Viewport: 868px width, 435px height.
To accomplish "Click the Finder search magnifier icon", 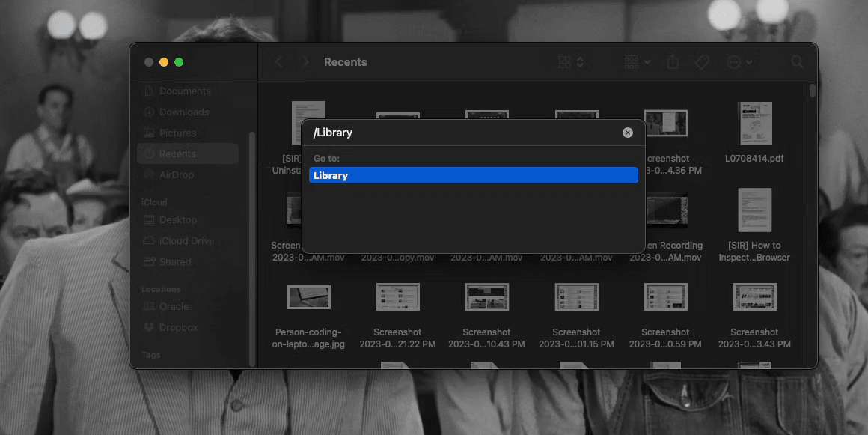I will (797, 62).
